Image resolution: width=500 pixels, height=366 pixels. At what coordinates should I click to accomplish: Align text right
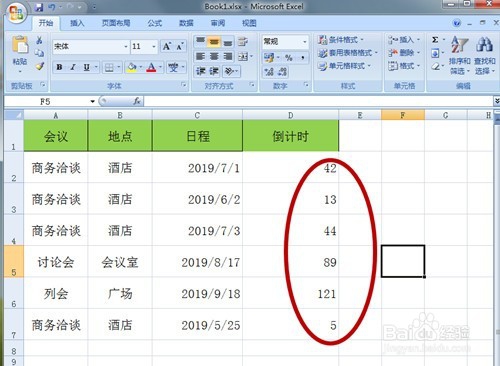coord(228,56)
